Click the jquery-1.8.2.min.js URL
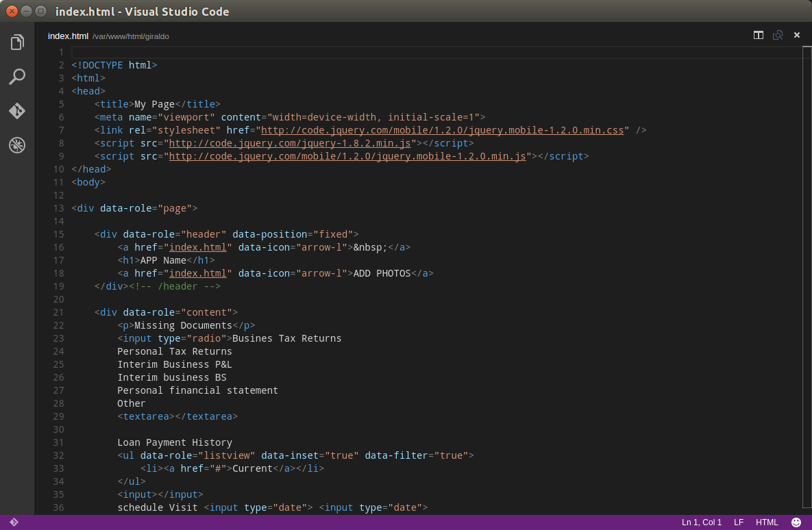This screenshot has width=812, height=530. [289, 143]
